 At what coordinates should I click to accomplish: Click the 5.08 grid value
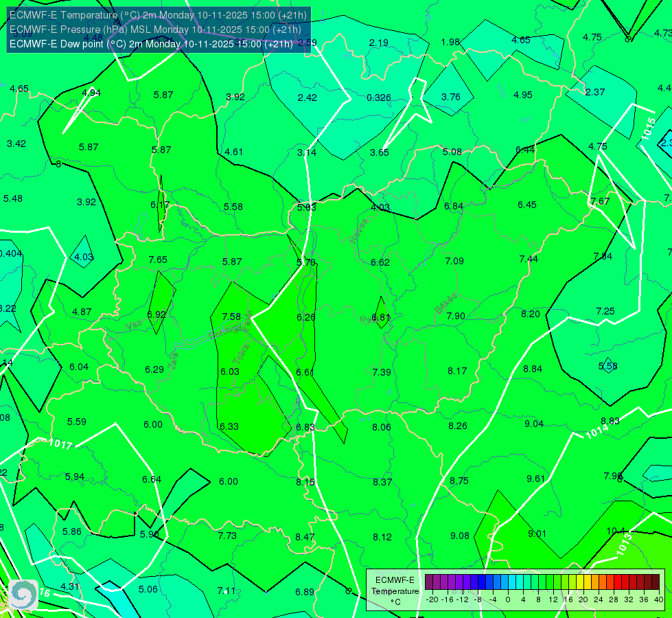(x=452, y=152)
